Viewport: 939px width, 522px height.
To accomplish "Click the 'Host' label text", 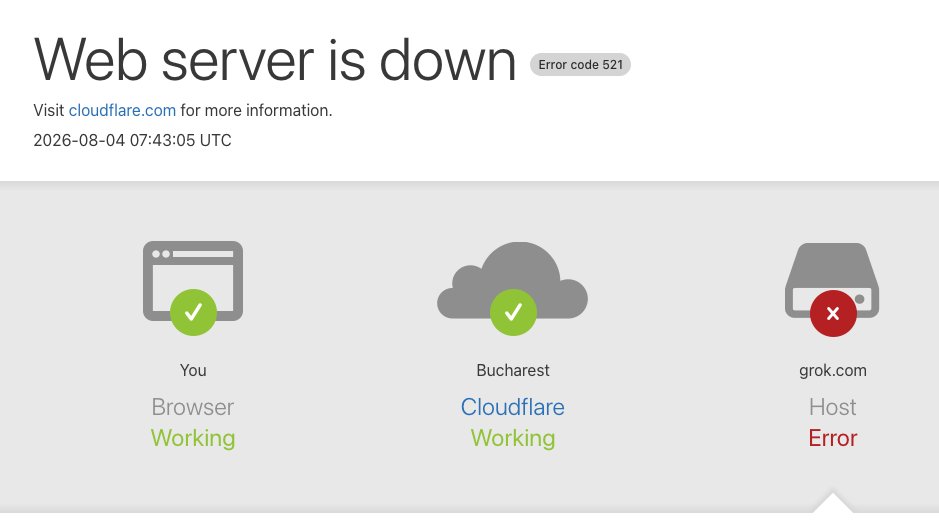I will pyautogui.click(x=832, y=407).
